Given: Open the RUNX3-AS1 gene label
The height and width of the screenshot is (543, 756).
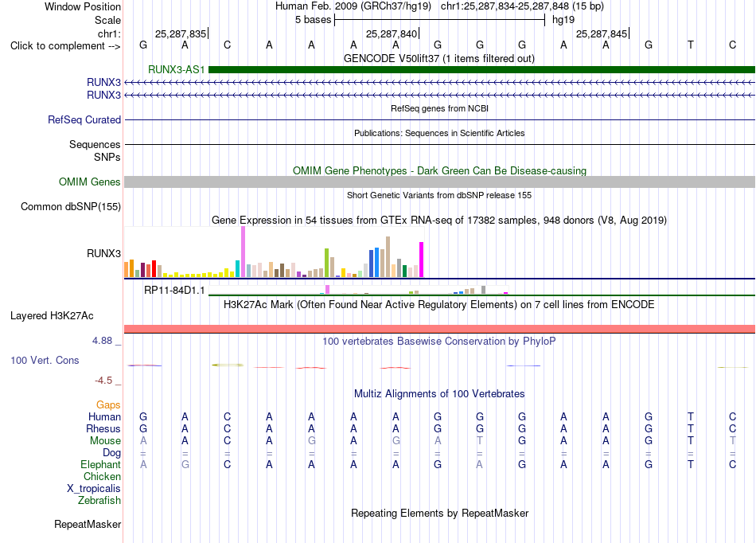Looking at the screenshot, I should (x=177, y=69).
